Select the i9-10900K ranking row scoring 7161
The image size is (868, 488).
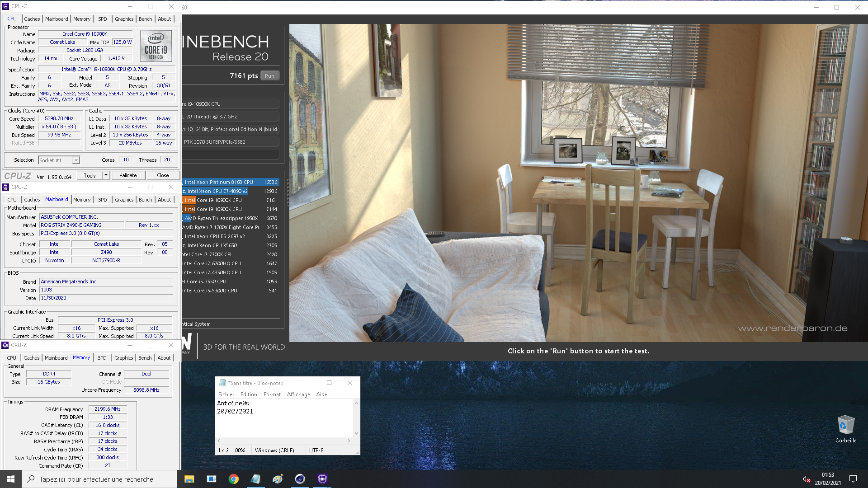coord(231,200)
